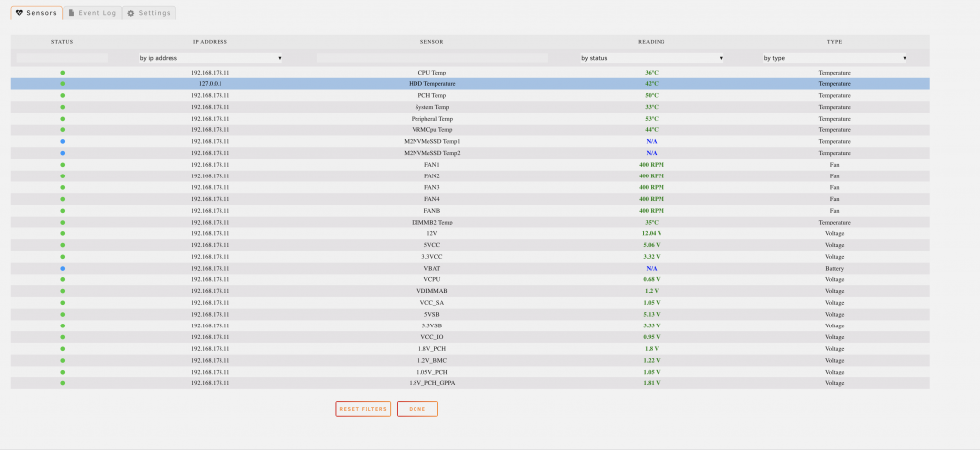Click the 5.13 V reading for 5VSB

coord(652,315)
